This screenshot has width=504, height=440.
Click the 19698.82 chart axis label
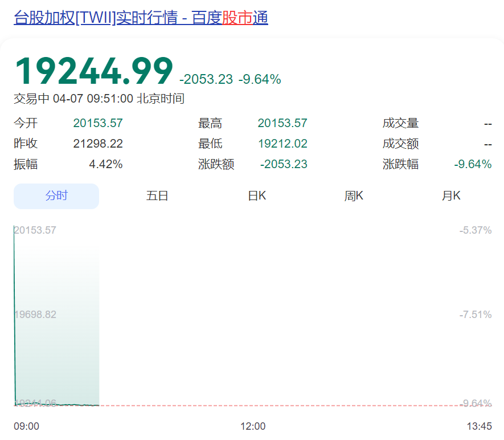35,315
